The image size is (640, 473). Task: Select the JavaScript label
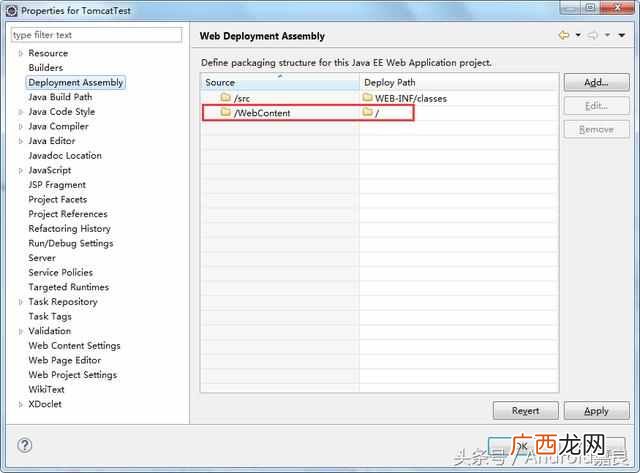tap(50, 171)
